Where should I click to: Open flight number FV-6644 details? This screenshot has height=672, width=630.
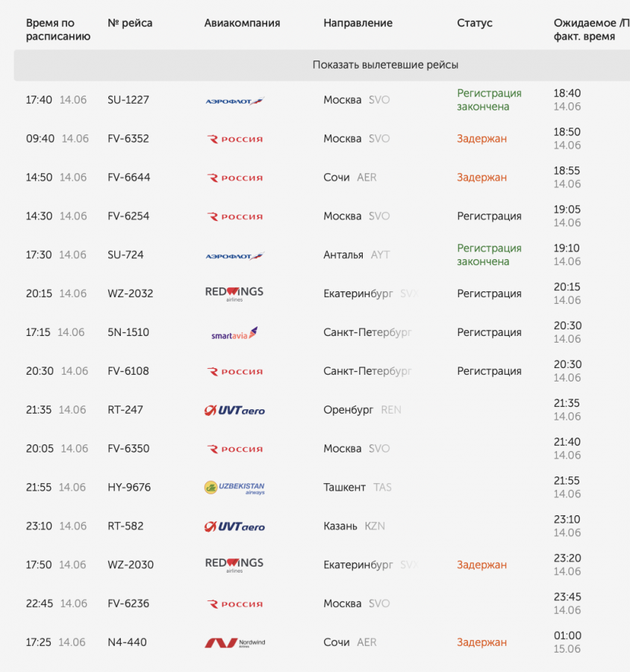coord(128,178)
